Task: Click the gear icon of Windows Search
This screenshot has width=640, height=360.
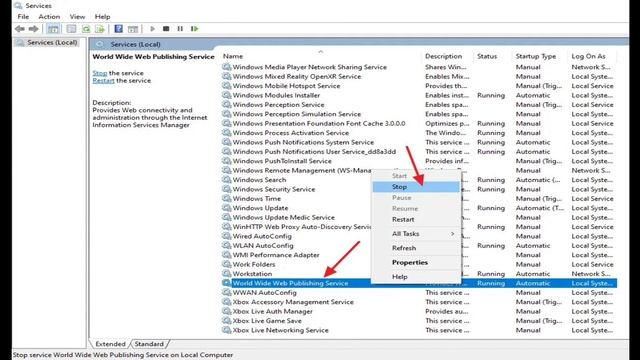Action: [227, 180]
